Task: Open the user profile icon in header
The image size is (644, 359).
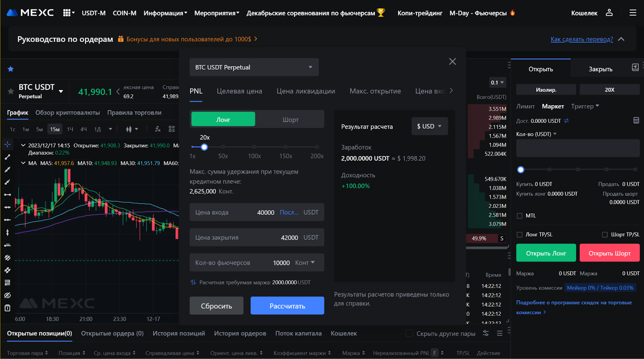Action: 609,13
